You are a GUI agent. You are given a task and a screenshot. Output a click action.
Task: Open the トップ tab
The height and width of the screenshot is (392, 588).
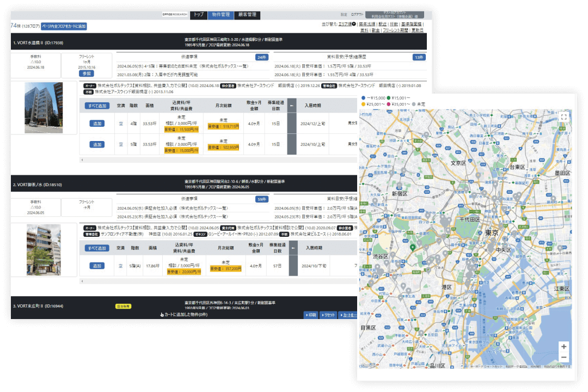click(x=198, y=15)
